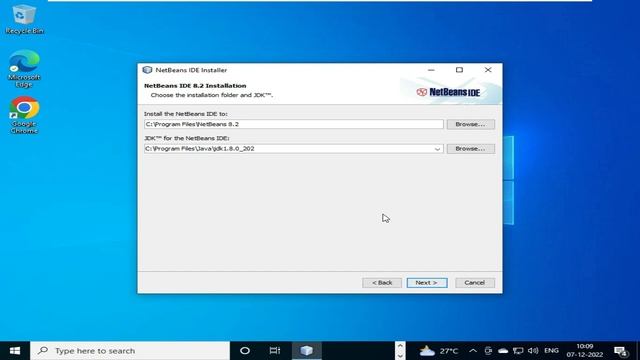Click the JDK path combo box field
Screen dimensions: 640x360
coord(293,149)
